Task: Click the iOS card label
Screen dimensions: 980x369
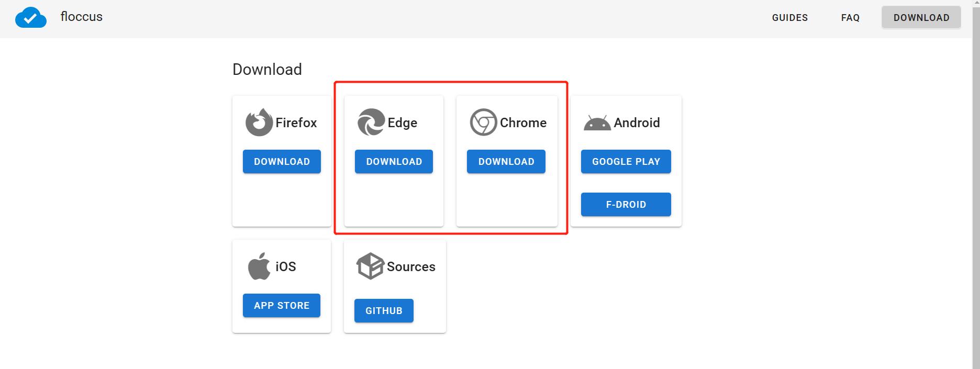Action: (x=286, y=266)
